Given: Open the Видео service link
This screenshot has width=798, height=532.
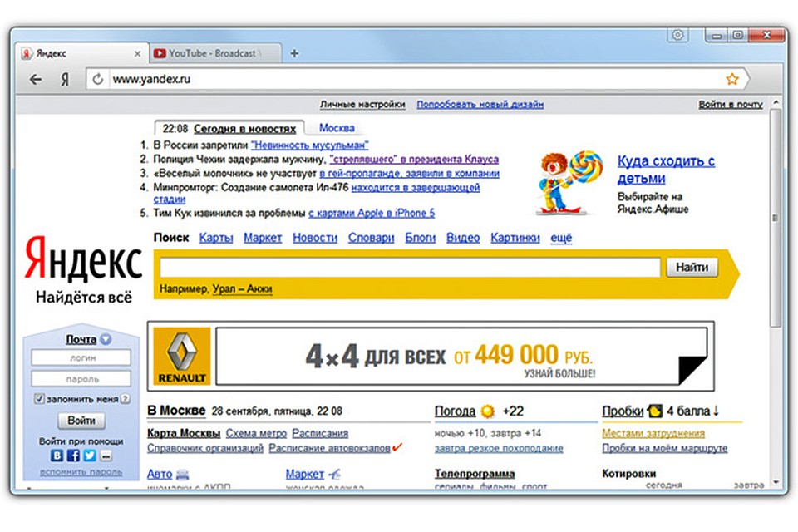Looking at the screenshot, I should 463,238.
